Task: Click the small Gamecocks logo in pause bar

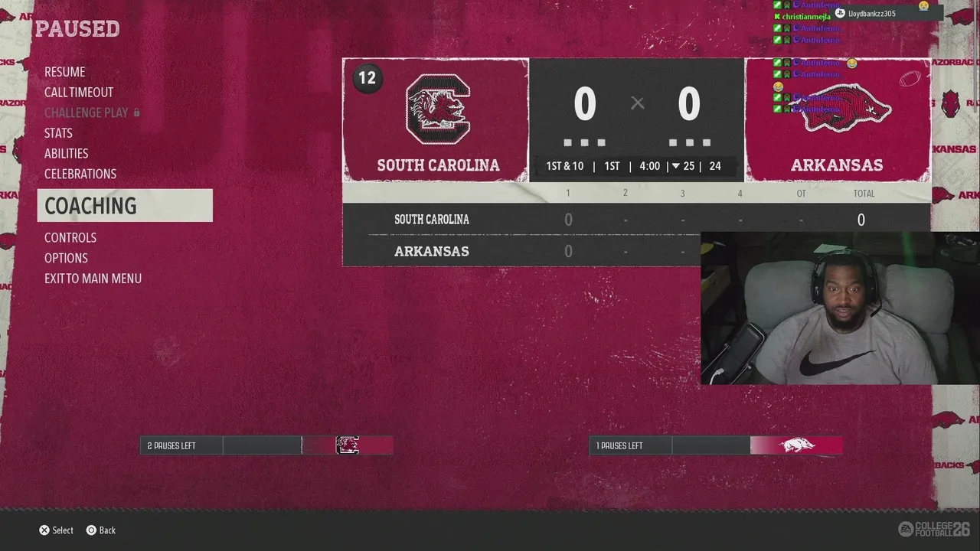Action: tap(348, 445)
